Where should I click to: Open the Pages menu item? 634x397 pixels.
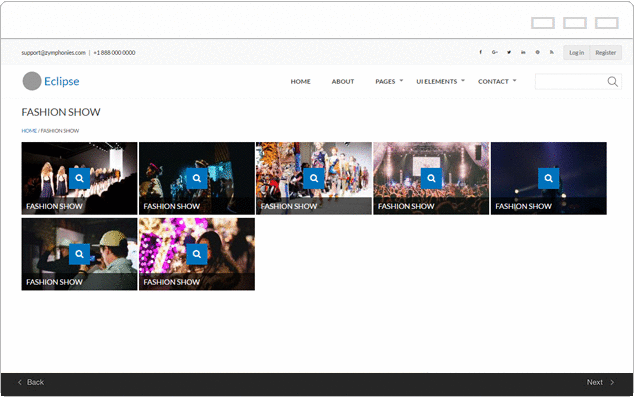tap(385, 81)
